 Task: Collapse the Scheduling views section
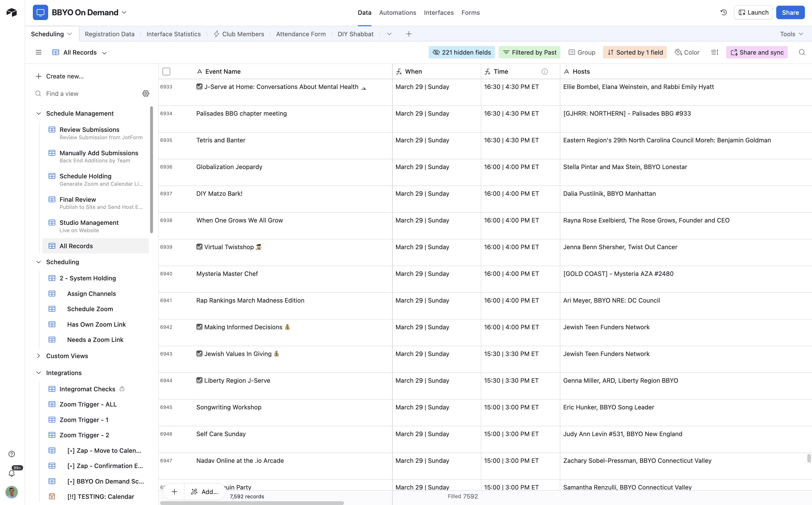39,262
